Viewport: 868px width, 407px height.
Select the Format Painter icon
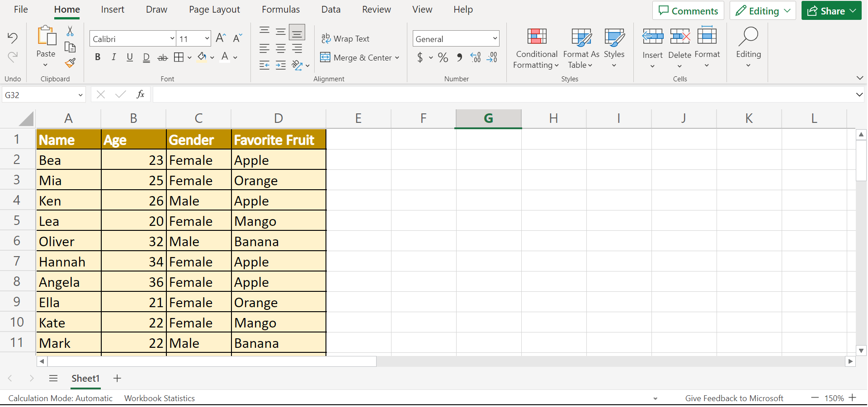click(70, 63)
